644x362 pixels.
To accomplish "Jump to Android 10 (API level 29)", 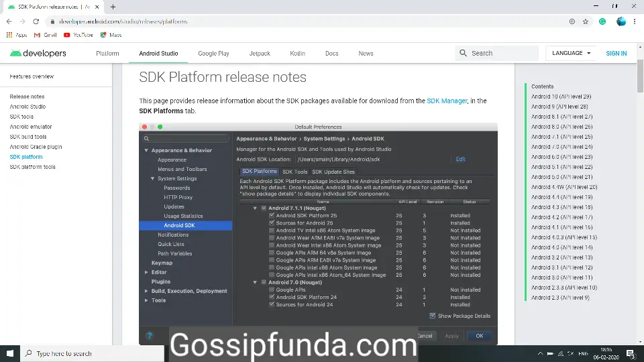I will coord(561,97).
